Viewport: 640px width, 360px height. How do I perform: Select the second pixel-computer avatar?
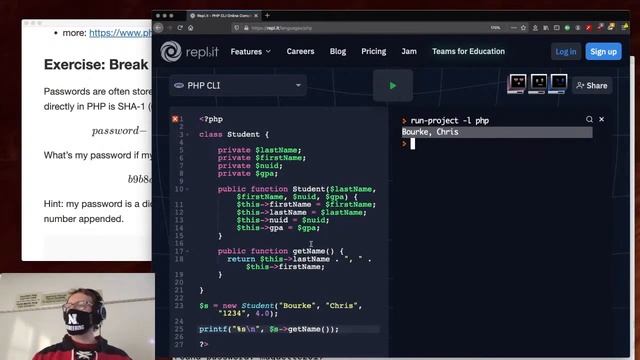538,84
